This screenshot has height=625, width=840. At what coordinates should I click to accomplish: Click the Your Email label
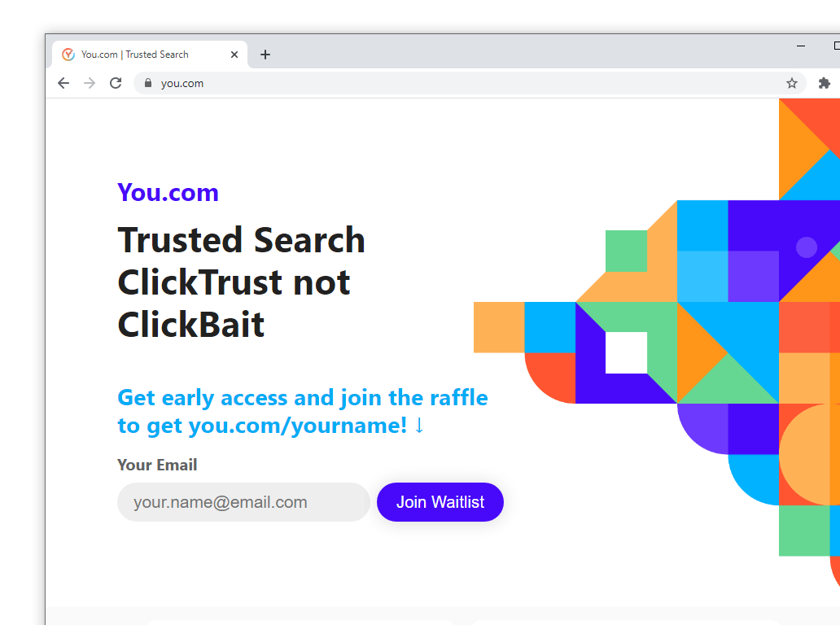tap(157, 465)
